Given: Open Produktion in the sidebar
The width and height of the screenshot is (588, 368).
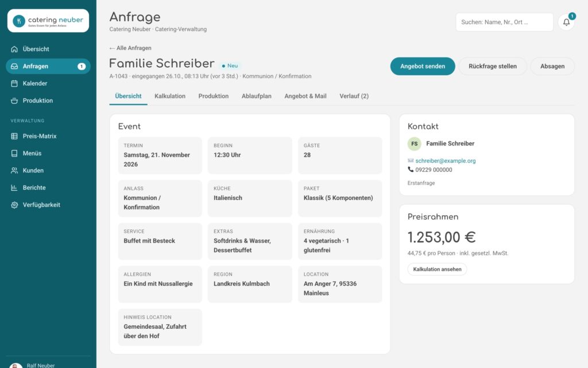Looking at the screenshot, I should [x=48, y=101].
